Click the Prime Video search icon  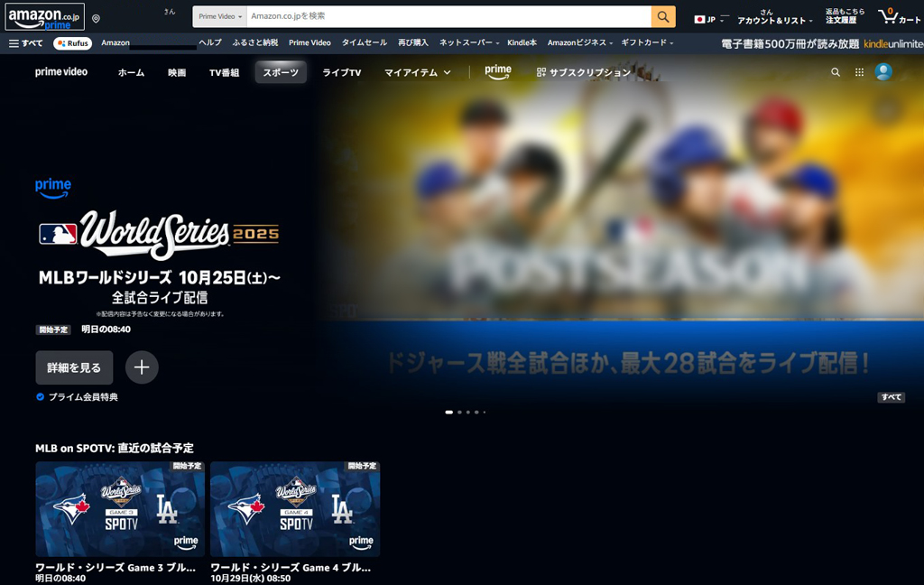tap(836, 72)
